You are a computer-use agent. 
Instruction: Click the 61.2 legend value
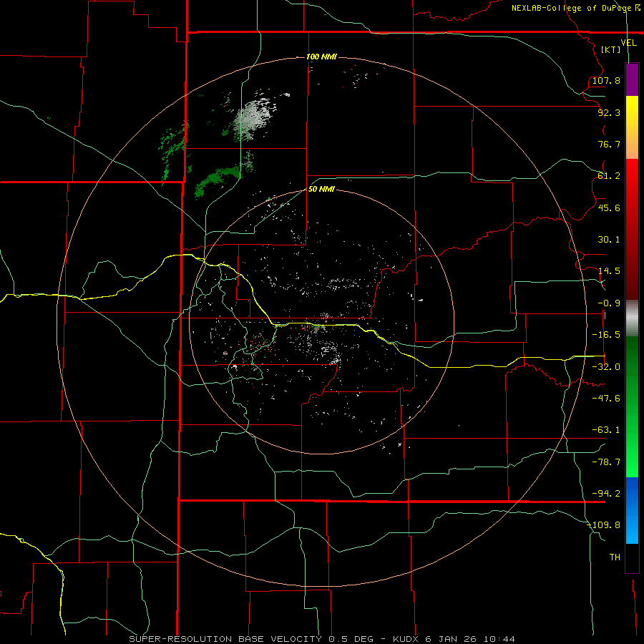click(609, 176)
